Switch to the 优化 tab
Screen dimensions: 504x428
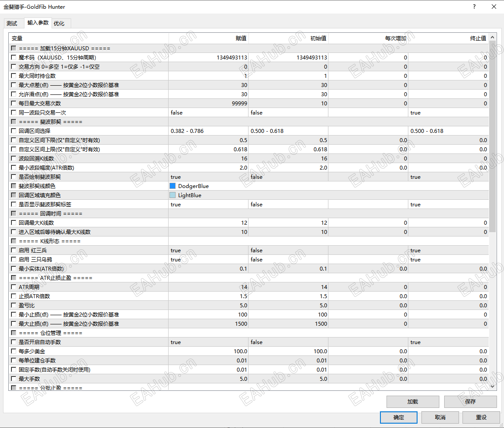click(59, 24)
